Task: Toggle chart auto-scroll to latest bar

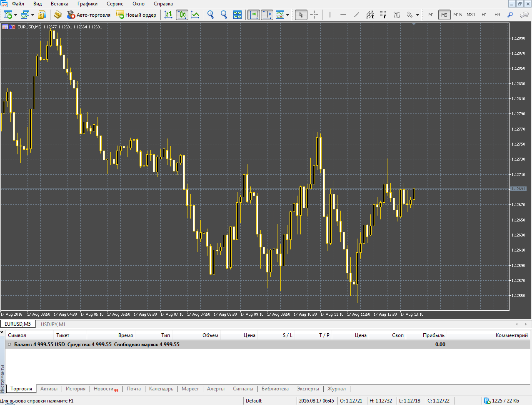Action: point(253,15)
